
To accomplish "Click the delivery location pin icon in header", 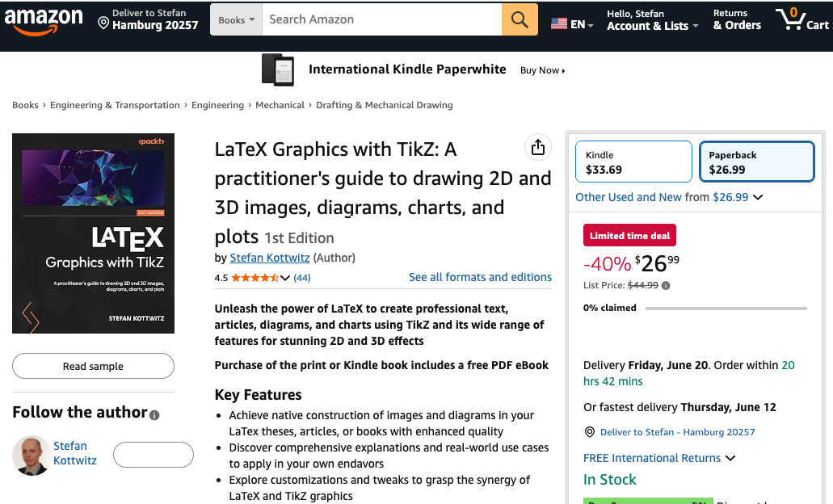I will pyautogui.click(x=103, y=23).
